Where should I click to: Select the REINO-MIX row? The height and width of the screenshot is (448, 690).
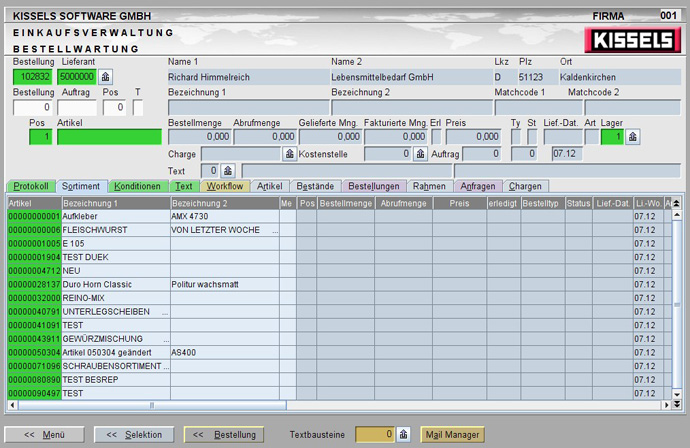click(x=339, y=298)
